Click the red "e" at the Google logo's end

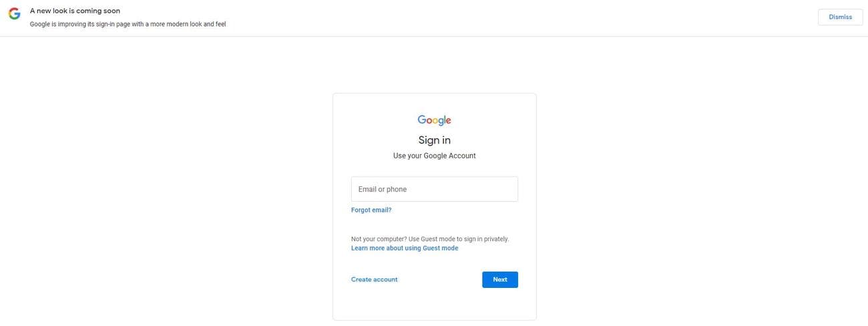[x=448, y=121]
